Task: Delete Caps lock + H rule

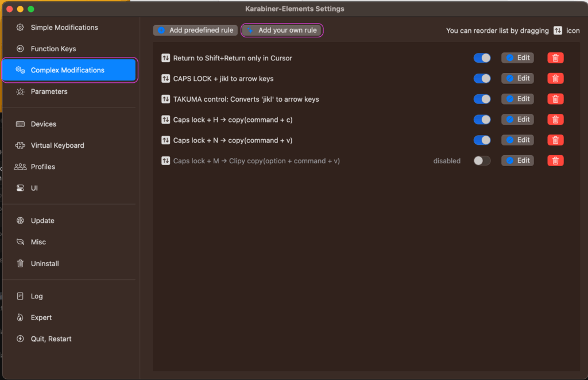Action: coord(555,120)
